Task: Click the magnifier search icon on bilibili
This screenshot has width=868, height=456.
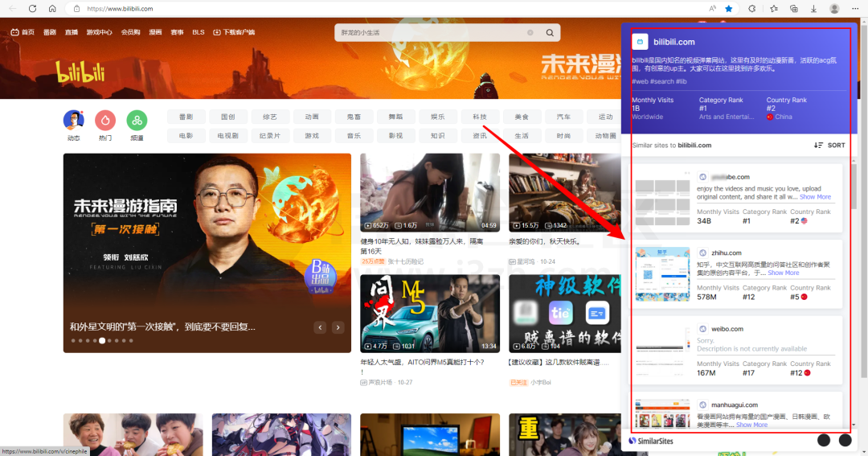Action: coord(550,33)
